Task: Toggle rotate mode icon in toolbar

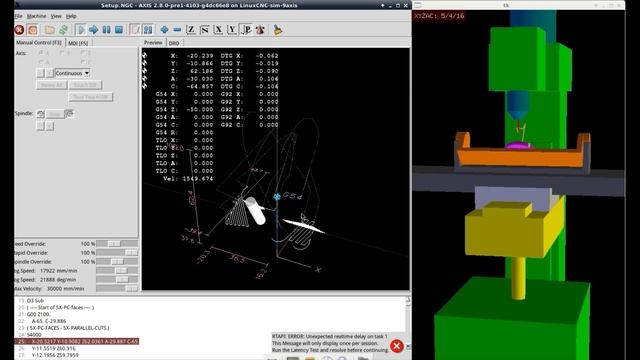Action: (x=260, y=30)
